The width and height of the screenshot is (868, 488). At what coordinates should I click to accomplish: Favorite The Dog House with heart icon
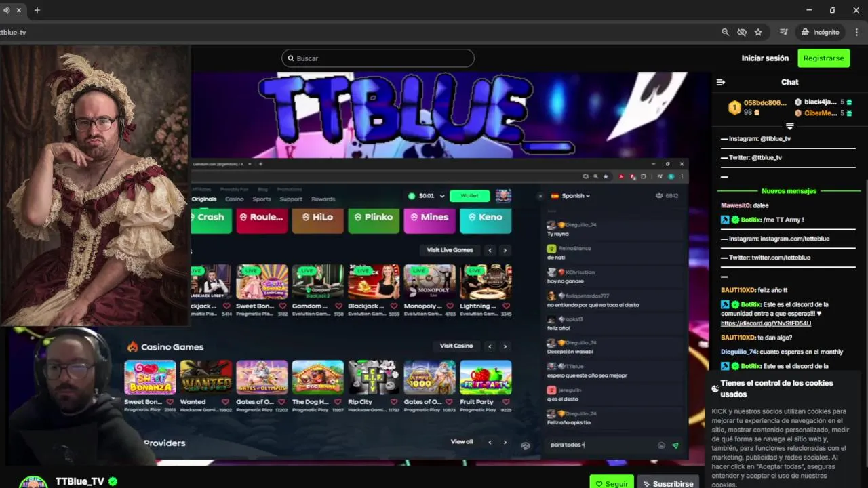tap(338, 402)
